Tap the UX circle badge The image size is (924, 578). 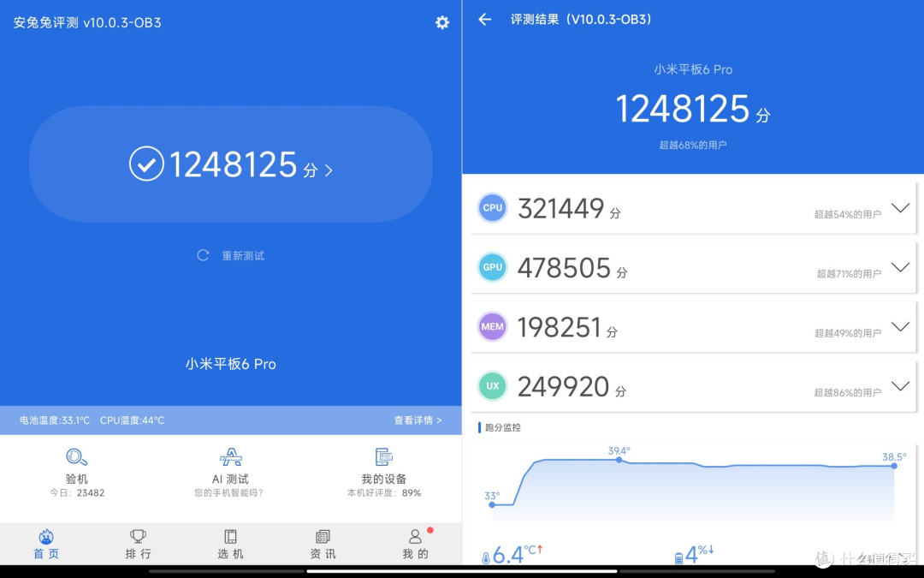pos(492,385)
